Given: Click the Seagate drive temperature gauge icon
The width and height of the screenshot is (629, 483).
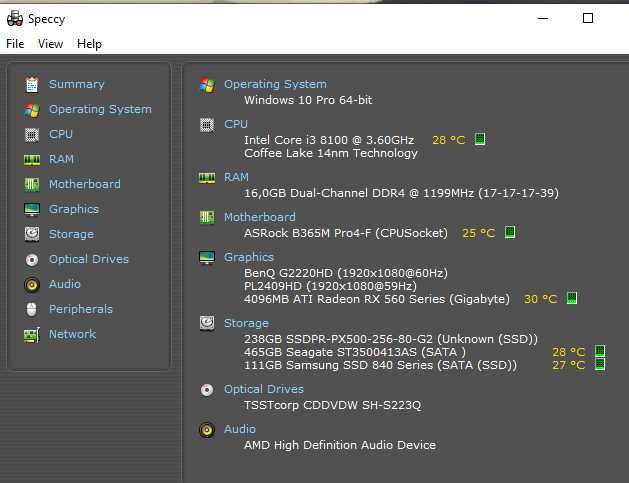Looking at the screenshot, I should (600, 351).
